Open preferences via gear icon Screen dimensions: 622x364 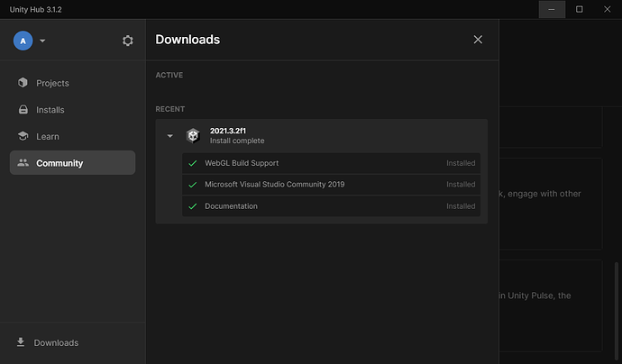(127, 41)
